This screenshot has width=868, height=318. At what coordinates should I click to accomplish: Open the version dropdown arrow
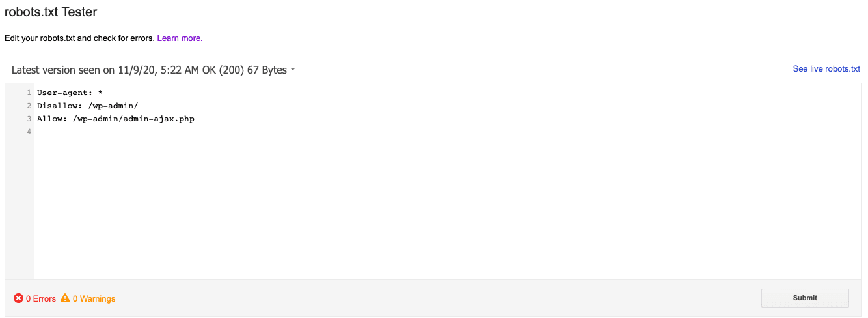coord(293,70)
